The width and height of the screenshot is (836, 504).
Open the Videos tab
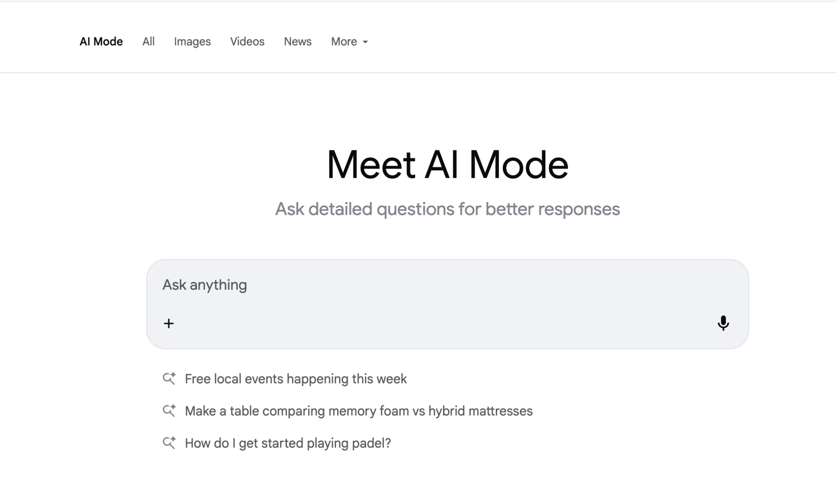tap(247, 41)
